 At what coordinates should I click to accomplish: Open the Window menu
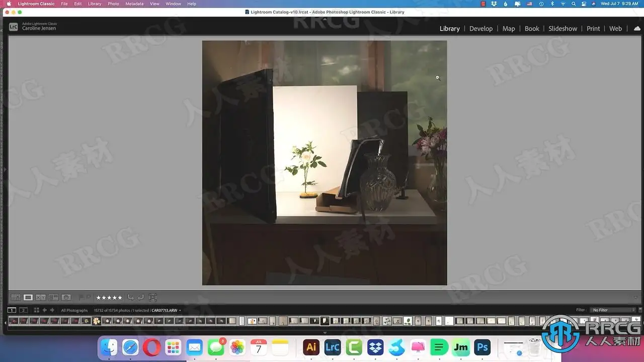pyautogui.click(x=174, y=4)
